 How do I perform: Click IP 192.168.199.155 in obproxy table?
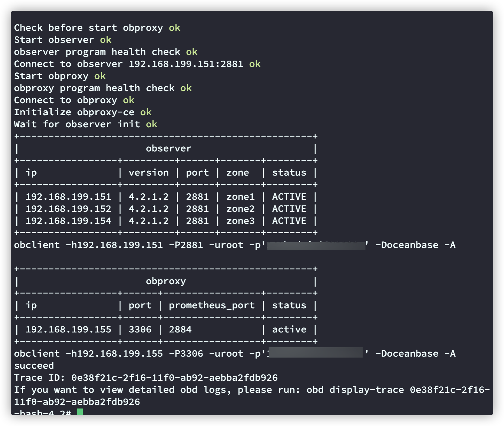coord(68,329)
